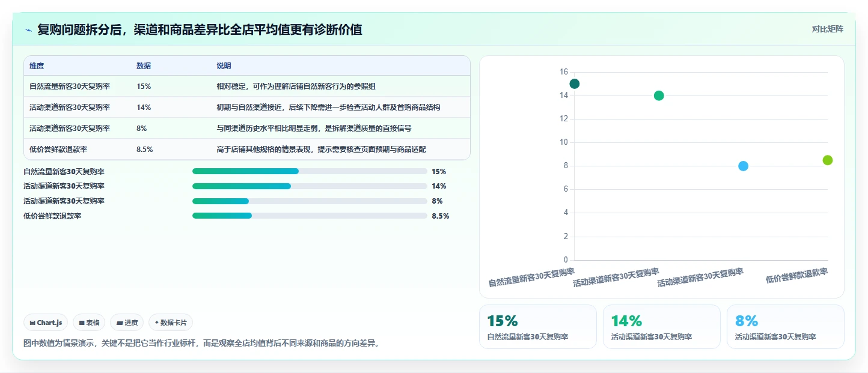The width and height of the screenshot is (868, 373).
Task: Select the 数据卡片 tag
Action: [x=171, y=323]
